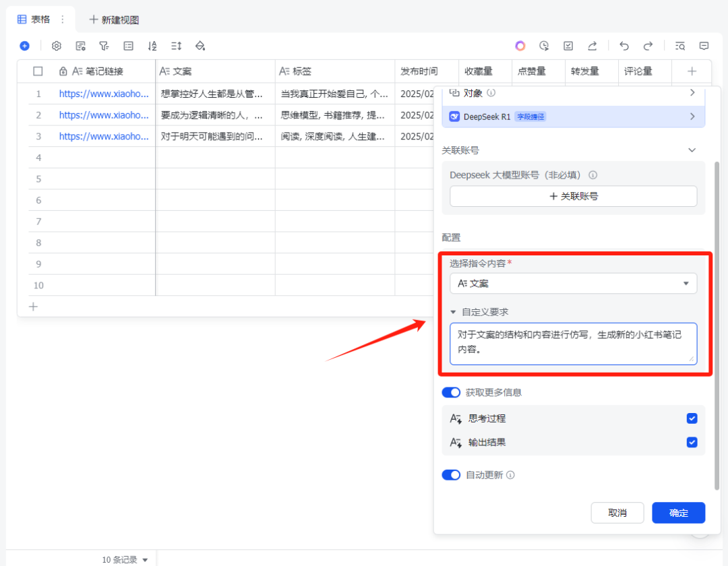The height and width of the screenshot is (566, 728).
Task: Collapse the 关联账号 section chevron
Action: [692, 150]
